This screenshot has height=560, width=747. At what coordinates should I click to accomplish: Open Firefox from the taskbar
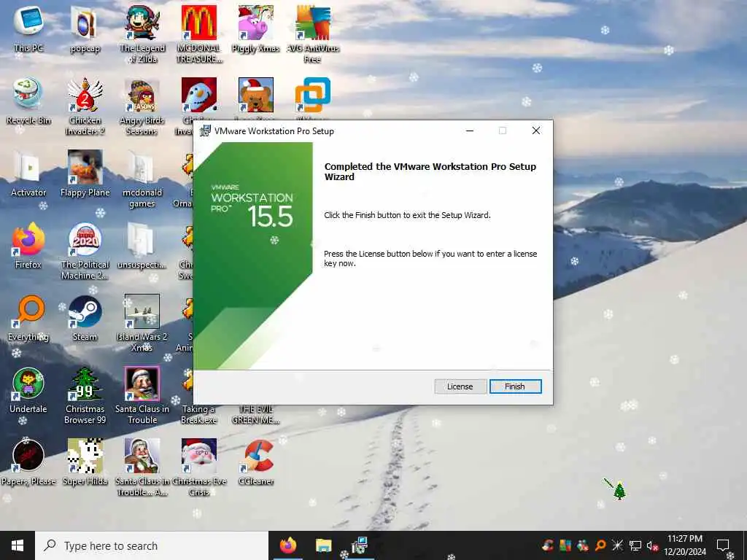(x=287, y=545)
